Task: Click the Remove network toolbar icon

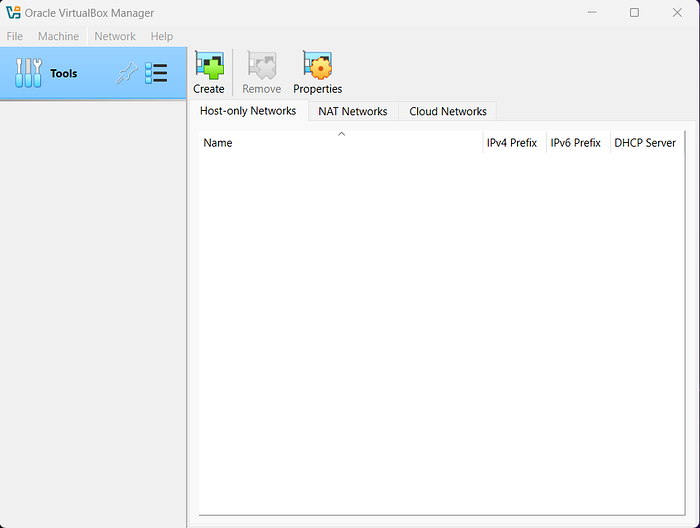Action: 262,72
